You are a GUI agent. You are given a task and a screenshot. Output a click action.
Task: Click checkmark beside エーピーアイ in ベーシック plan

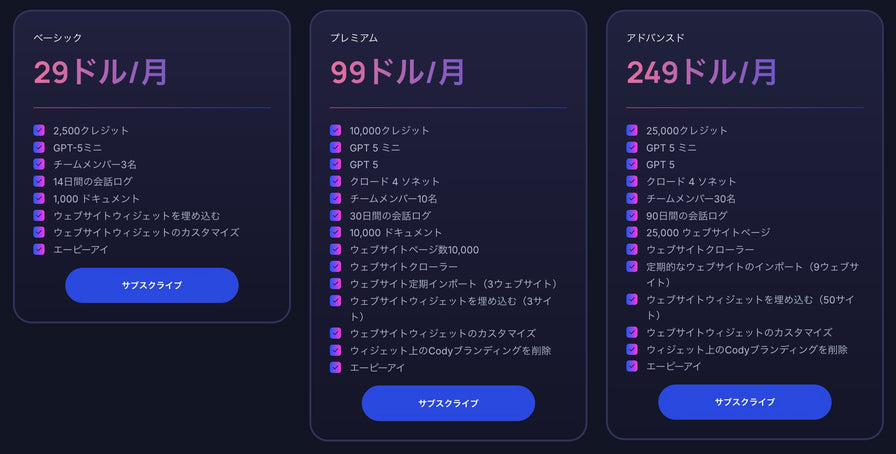39,249
